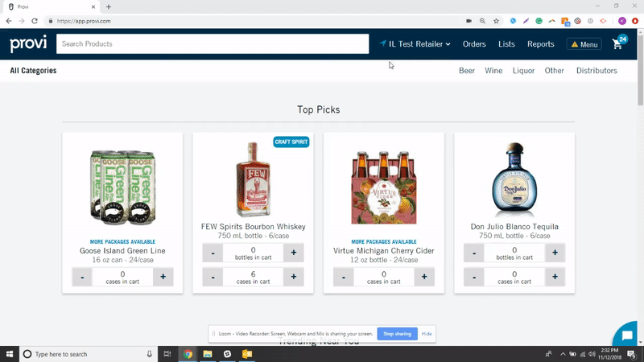Decrease Don Julio Blanco bottles in cart
The image size is (644, 362).
click(474, 253)
